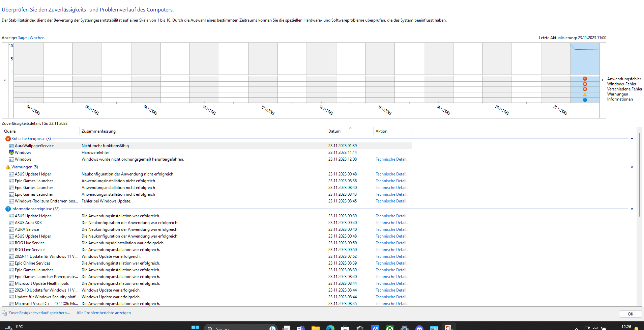Open Microsoft Teams from the taskbar
Screen dimensions: 644x330
pos(300,328)
